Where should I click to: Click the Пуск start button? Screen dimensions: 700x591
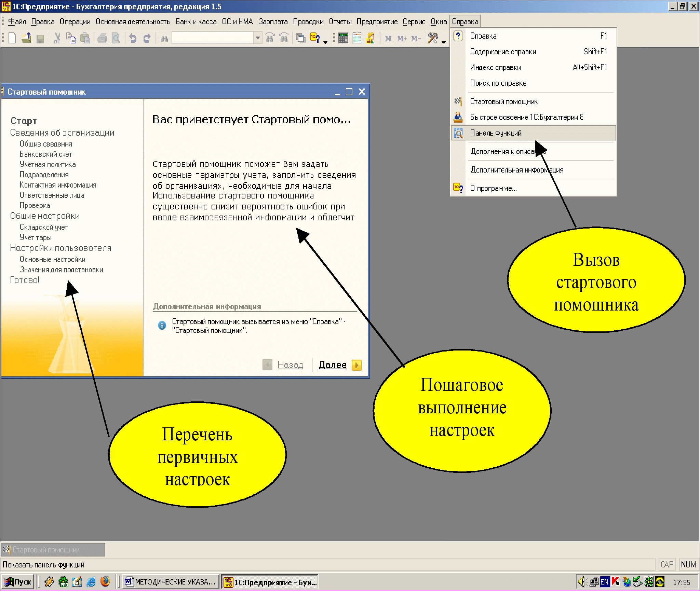(18, 582)
